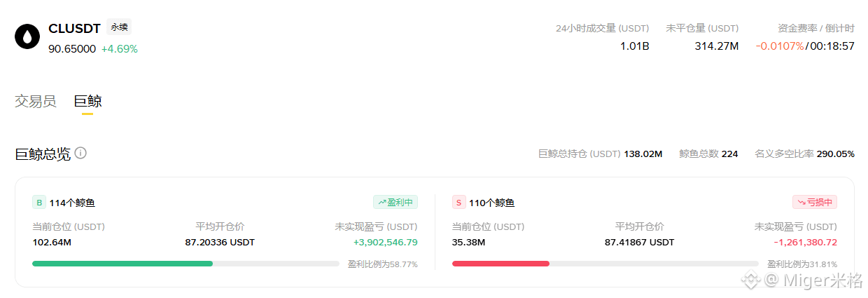Click the 1.01B 24-hour volume figure
Image resolution: width=868 pixels, height=298 pixels.
pyautogui.click(x=635, y=46)
